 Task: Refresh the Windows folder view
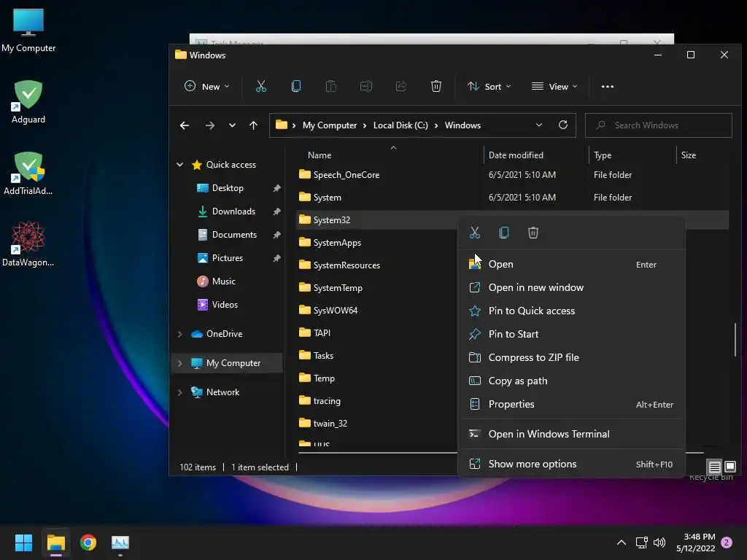click(563, 125)
